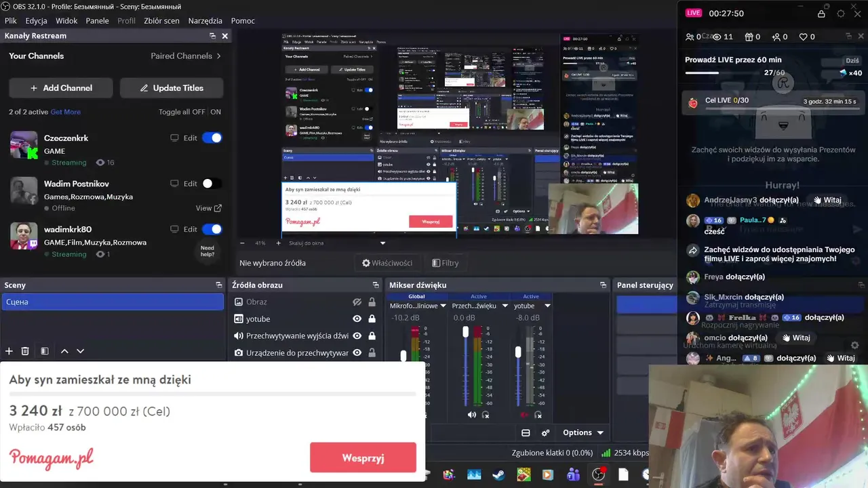This screenshot has width=868, height=488.
Task: Hide the Urządzenie do przechwytywania source
Action: 357,352
